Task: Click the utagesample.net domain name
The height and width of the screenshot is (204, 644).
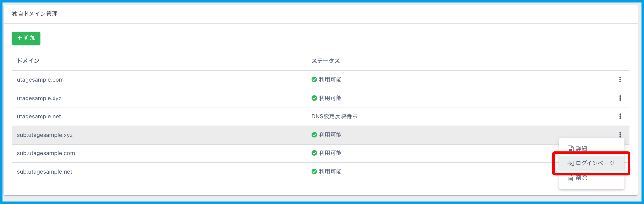Action: point(39,116)
